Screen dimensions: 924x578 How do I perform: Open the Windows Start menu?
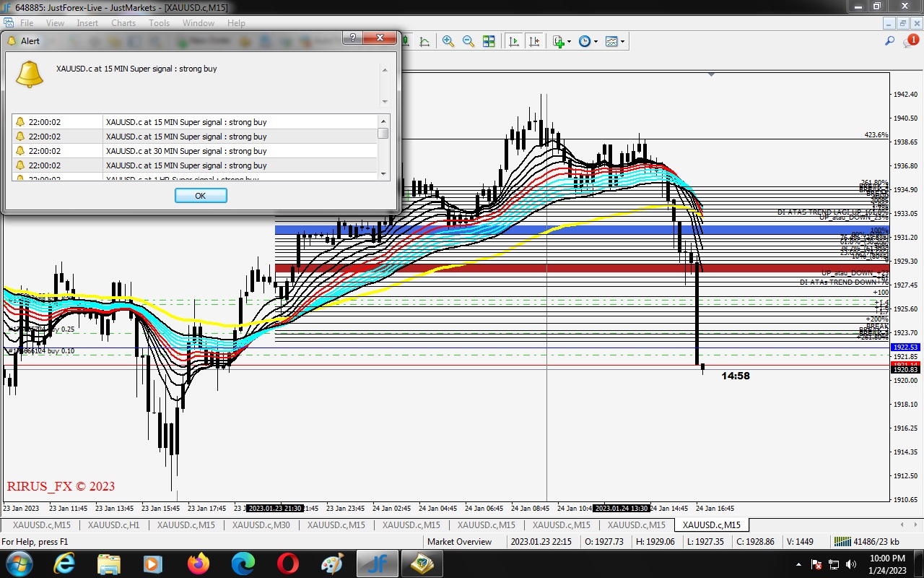pos(18,564)
